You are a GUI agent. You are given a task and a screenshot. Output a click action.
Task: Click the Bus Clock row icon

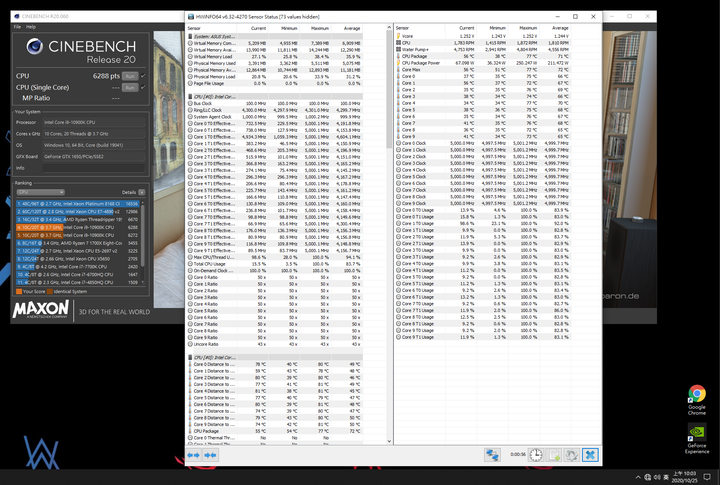tap(190, 103)
